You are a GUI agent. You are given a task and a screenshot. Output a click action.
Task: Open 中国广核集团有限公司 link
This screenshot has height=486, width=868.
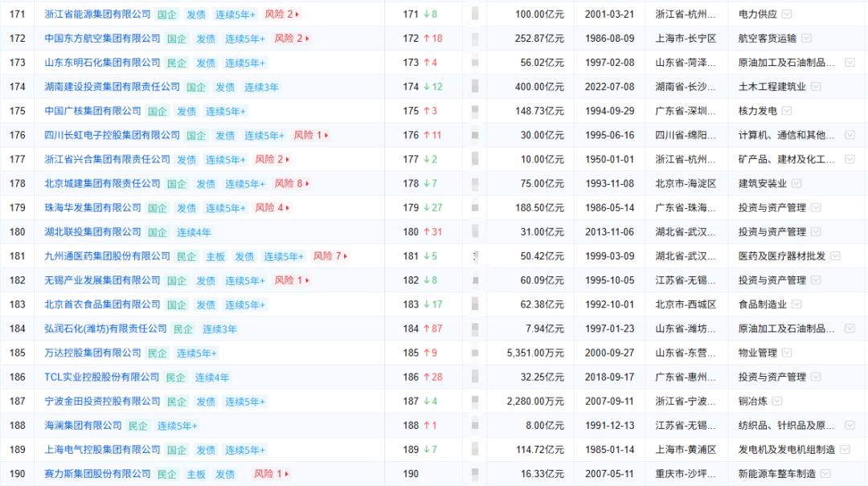click(x=92, y=111)
